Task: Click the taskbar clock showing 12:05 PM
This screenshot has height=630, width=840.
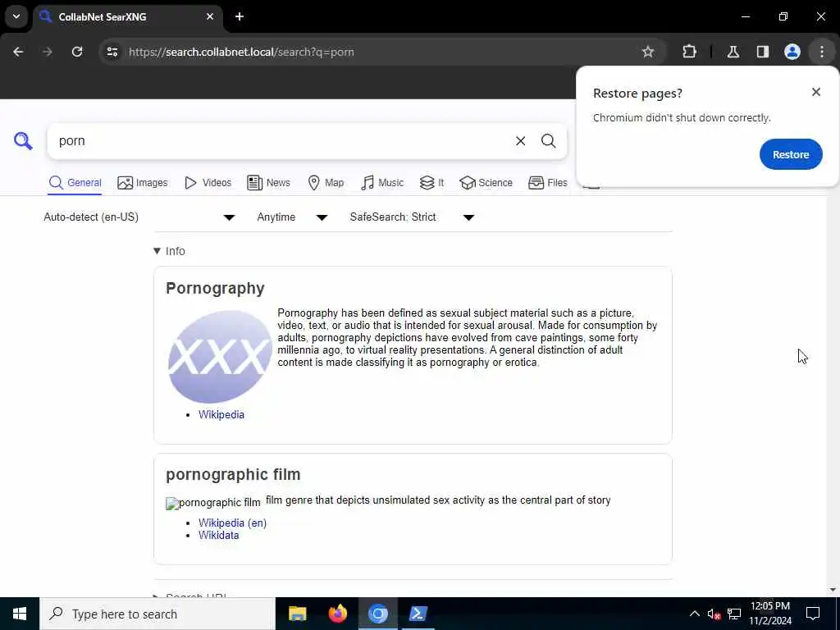Action: tap(769, 614)
